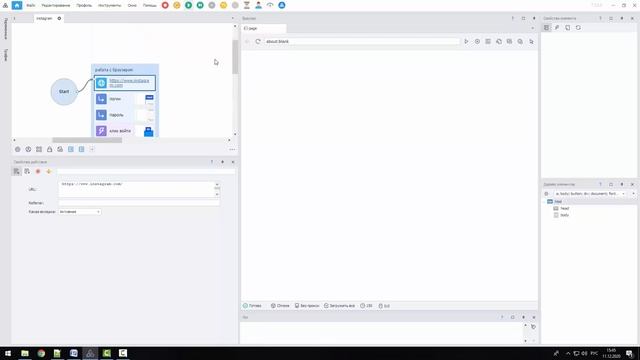Open Windows Start menu
640x360 pixels.
pyautogui.click(x=8, y=353)
